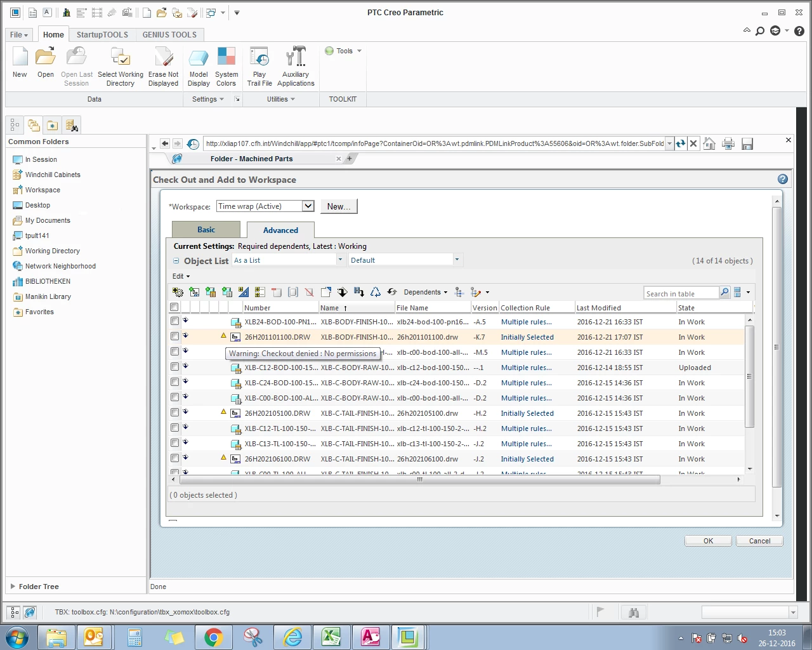Open System Colors settings
The height and width of the screenshot is (650, 812).
tap(226, 67)
